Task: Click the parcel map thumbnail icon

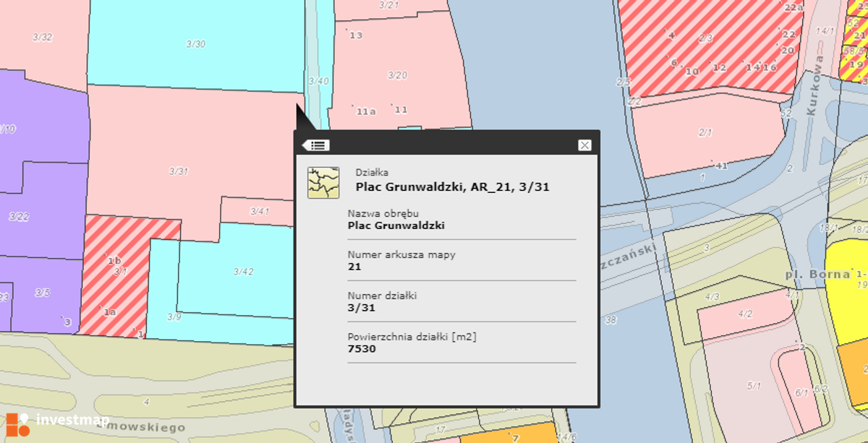Action: point(323,182)
